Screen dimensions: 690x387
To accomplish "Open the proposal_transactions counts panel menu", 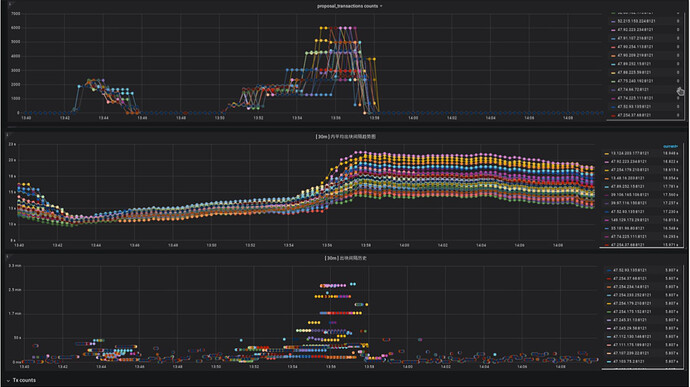I will (349, 6).
